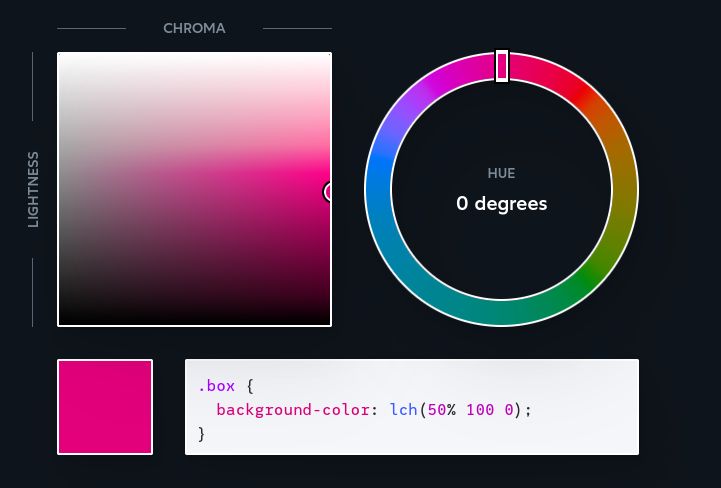Image resolution: width=721 pixels, height=488 pixels.
Task: Select the teal bottom of the hue ring
Action: coord(500,313)
